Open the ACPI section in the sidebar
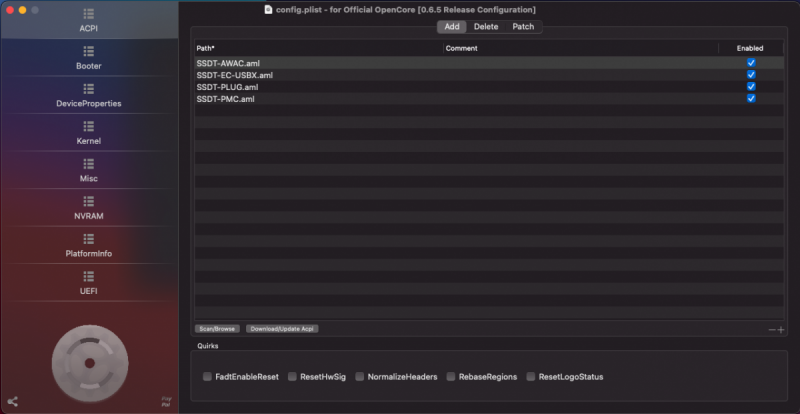This screenshot has width=800, height=414. (x=89, y=20)
